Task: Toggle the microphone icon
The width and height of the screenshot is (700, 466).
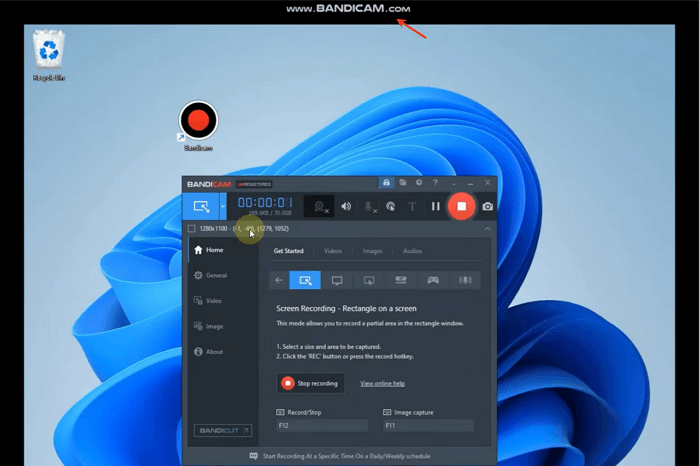Action: click(x=369, y=206)
